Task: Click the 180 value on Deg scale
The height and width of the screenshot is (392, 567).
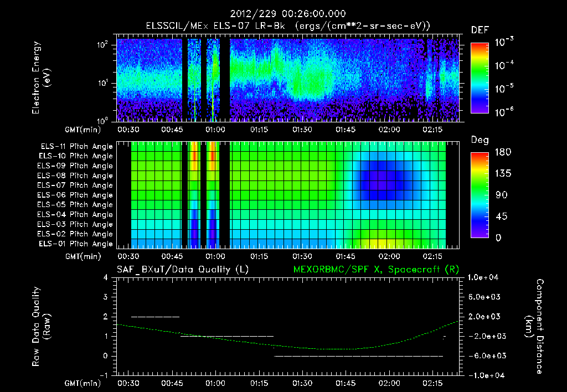Action: point(503,152)
